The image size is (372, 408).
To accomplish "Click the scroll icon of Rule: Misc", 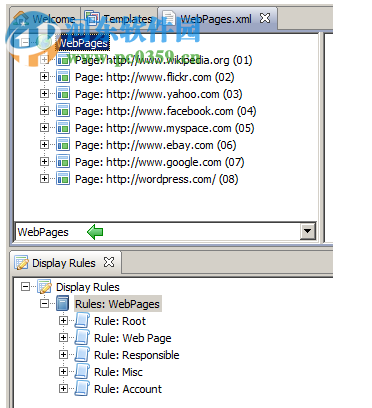I will click(82, 372).
